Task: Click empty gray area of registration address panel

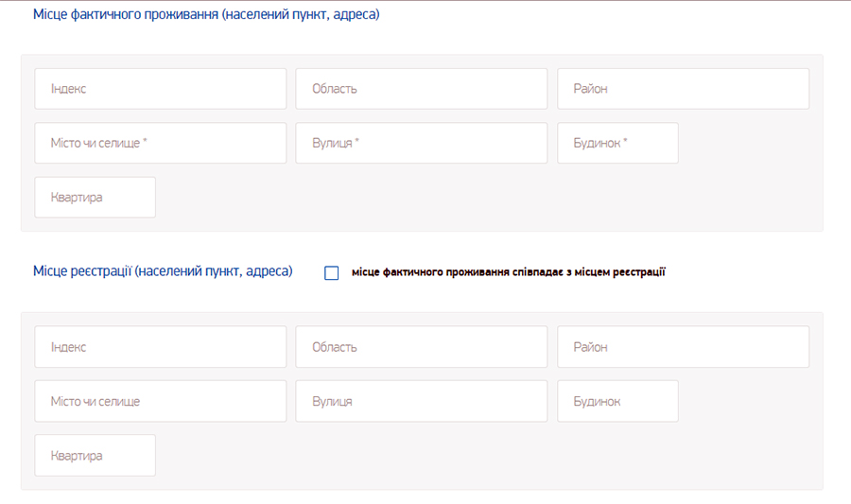Action: pos(489,456)
